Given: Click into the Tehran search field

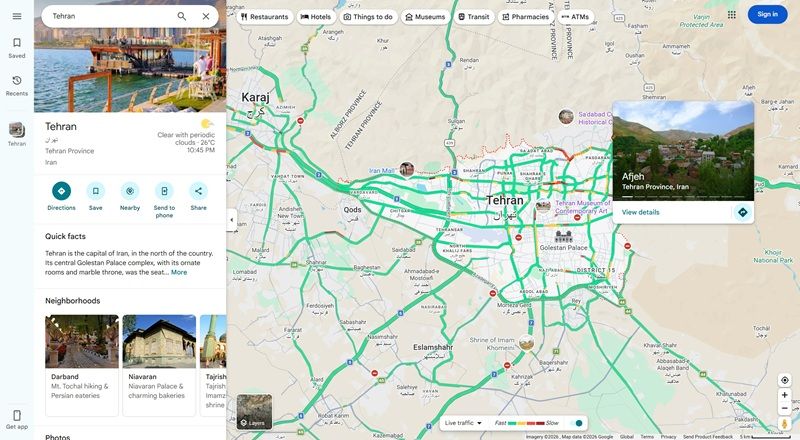Looking at the screenshot, I should tap(110, 16).
